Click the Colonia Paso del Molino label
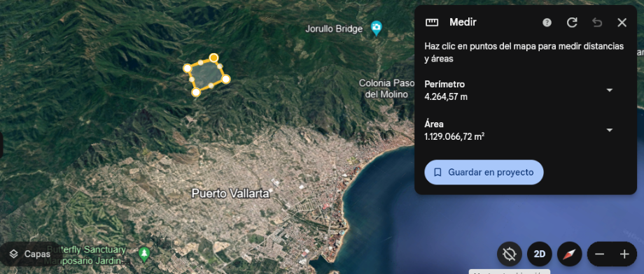Screen dimensions: 644x274 pos(386,89)
